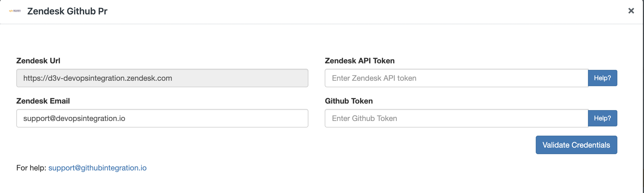This screenshot has height=193, width=644.
Task: Focus the Zendesk Email input field
Action: point(162,118)
